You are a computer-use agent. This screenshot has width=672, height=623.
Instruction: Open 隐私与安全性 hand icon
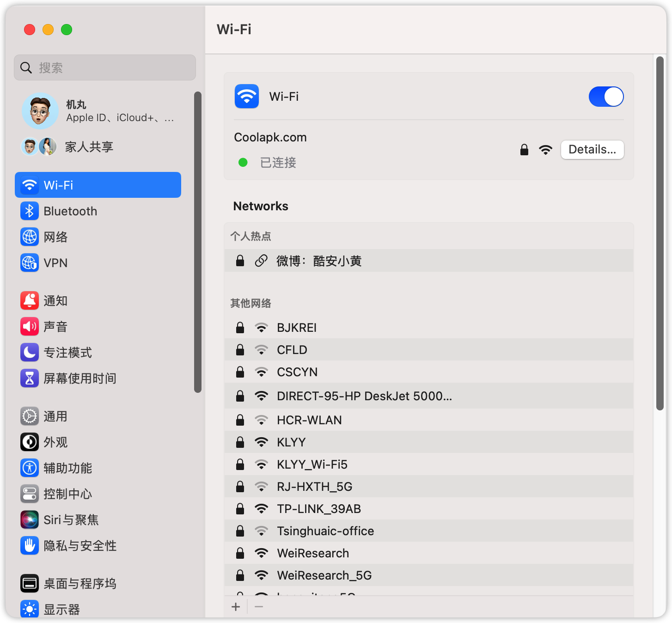(30, 546)
